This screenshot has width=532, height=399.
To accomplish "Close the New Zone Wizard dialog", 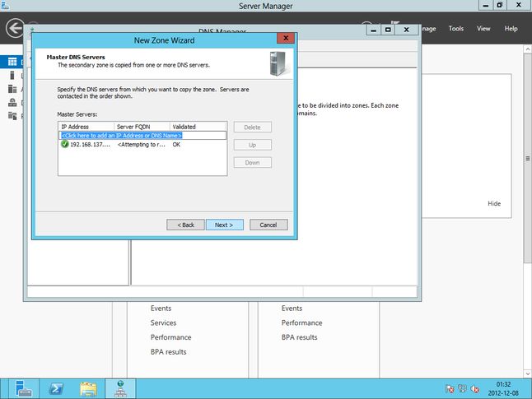I will pyautogui.click(x=286, y=38).
